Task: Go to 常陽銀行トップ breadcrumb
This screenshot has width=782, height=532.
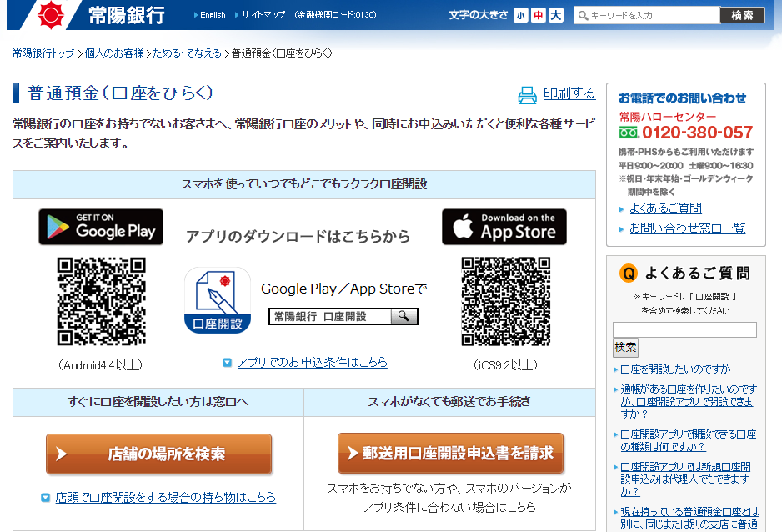Action: click(x=43, y=53)
